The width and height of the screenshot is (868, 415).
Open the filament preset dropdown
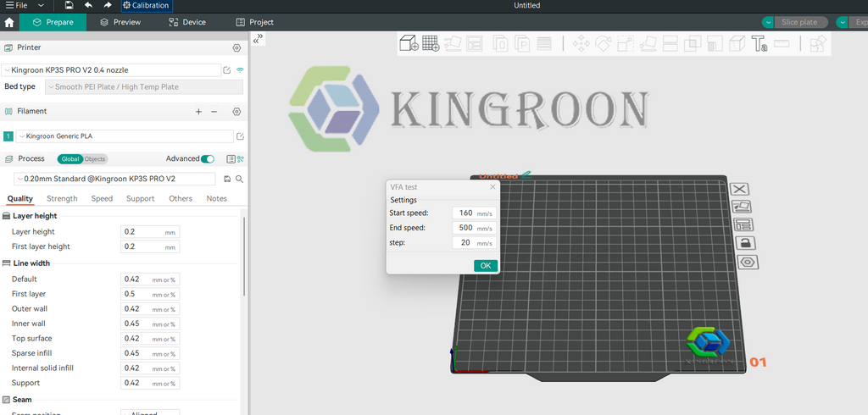125,136
